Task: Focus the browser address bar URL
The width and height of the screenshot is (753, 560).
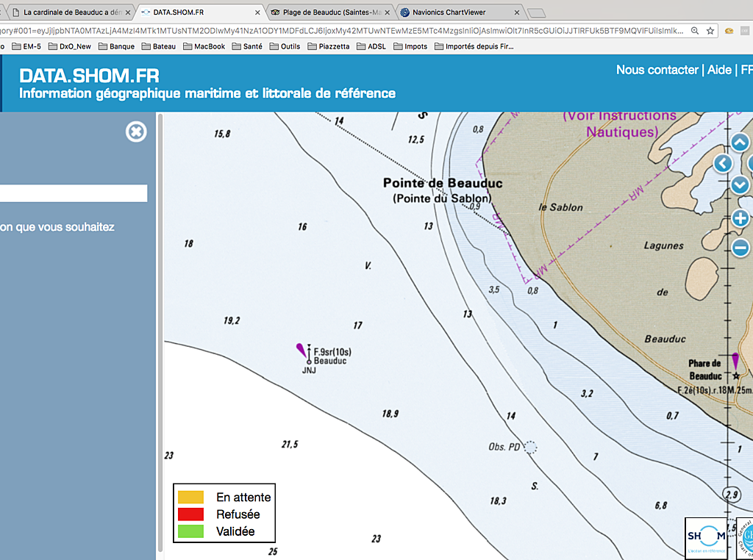Action: [341, 31]
